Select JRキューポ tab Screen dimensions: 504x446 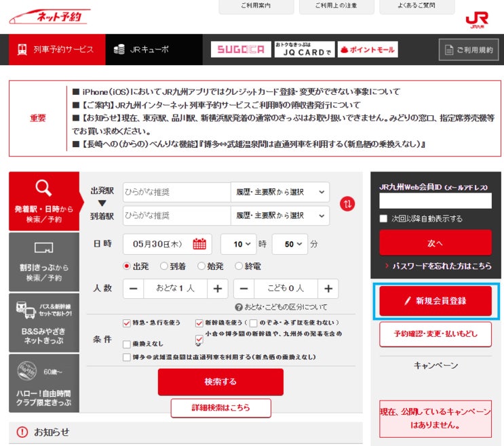click(154, 49)
